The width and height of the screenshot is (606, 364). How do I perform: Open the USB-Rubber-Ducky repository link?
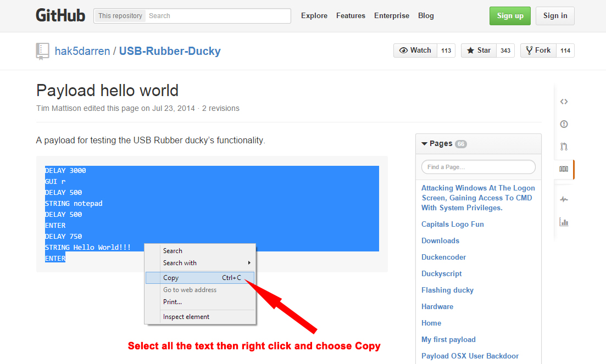tap(170, 51)
